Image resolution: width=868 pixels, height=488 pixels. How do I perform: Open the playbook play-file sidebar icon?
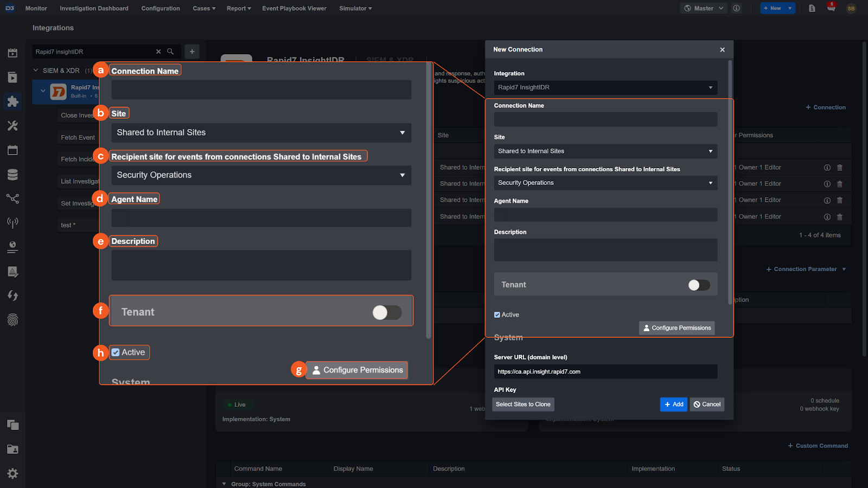[12, 78]
